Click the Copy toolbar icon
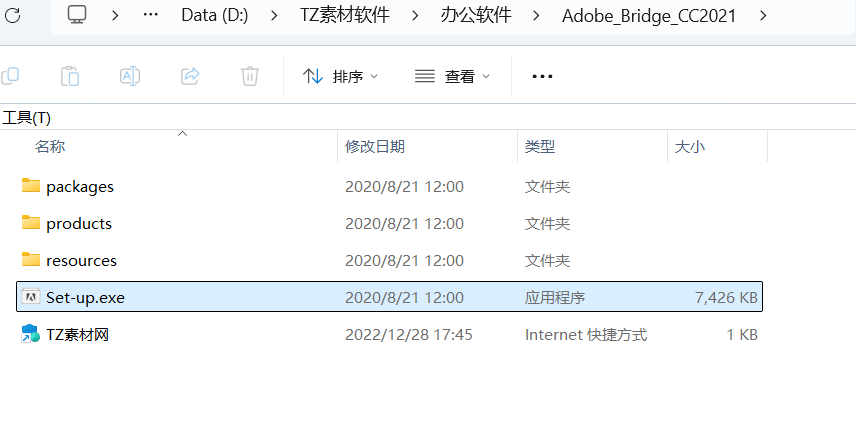 tap(10, 76)
